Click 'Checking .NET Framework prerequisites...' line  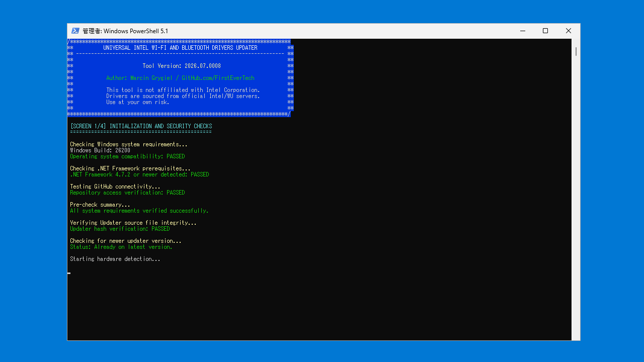point(130,168)
